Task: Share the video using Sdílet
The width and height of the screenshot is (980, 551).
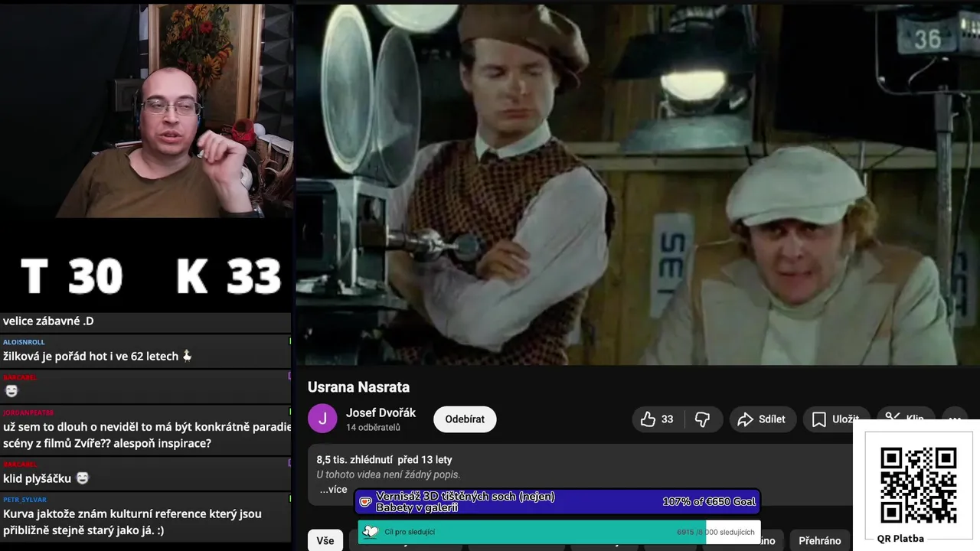Action: coord(763,419)
